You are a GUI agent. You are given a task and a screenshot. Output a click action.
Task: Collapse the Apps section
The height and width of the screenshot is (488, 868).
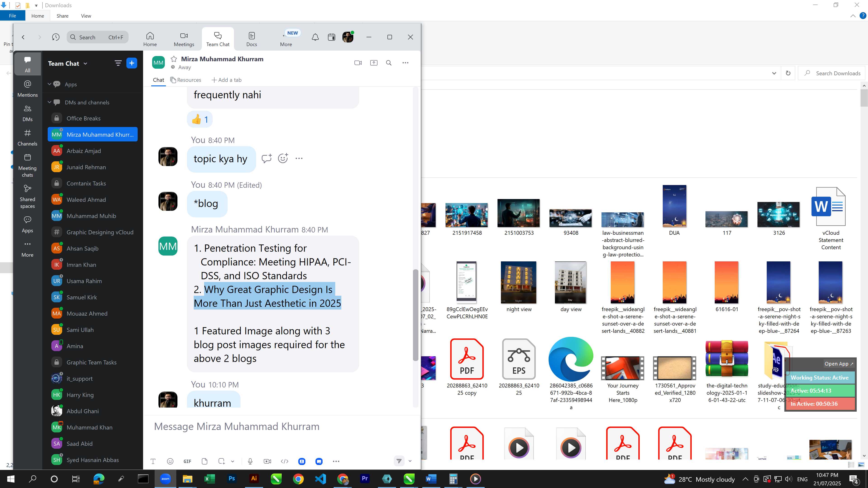[50, 84]
